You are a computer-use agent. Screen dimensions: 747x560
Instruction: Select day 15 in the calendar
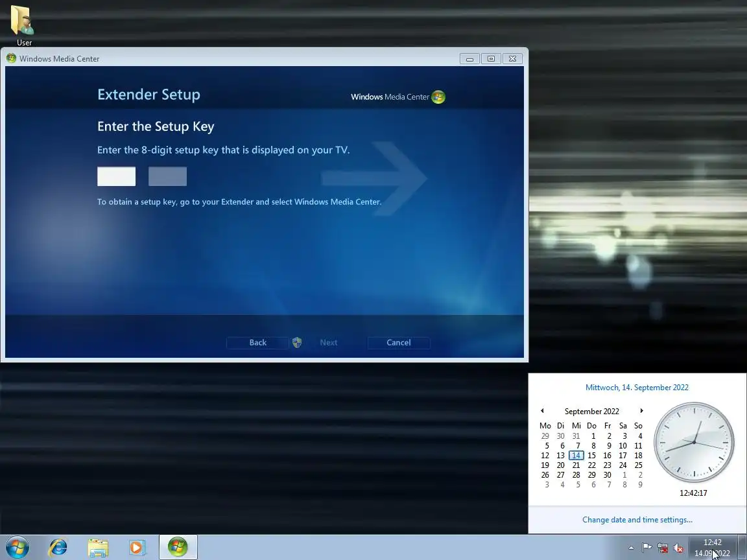point(591,455)
